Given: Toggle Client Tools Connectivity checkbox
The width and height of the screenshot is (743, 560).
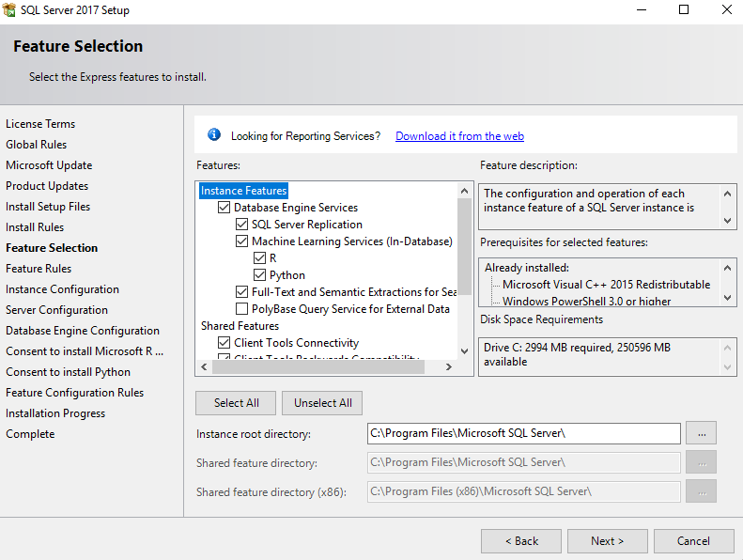Looking at the screenshot, I should point(224,342).
